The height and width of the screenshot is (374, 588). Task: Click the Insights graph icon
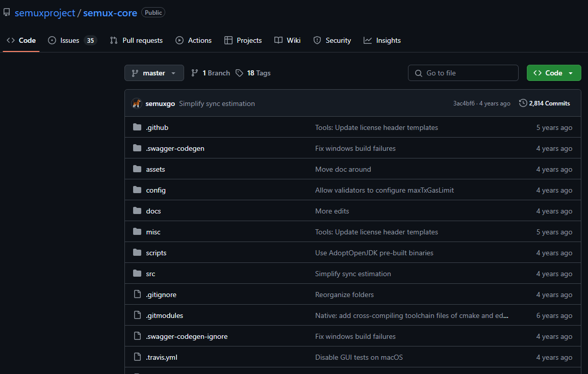point(368,40)
